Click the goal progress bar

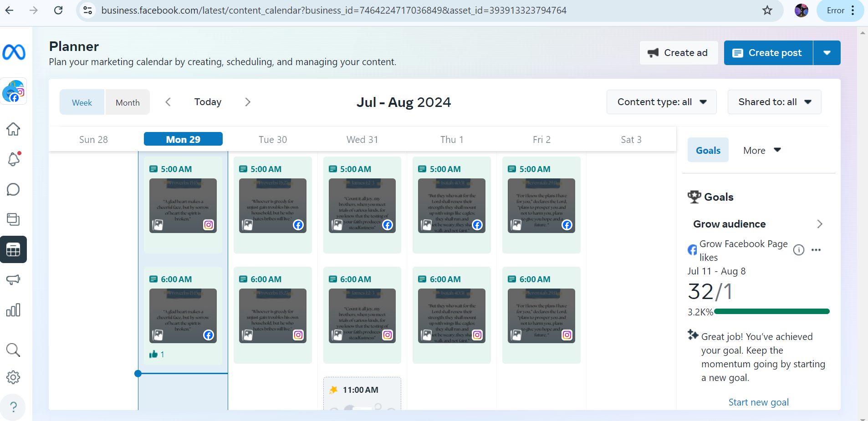coord(772,312)
